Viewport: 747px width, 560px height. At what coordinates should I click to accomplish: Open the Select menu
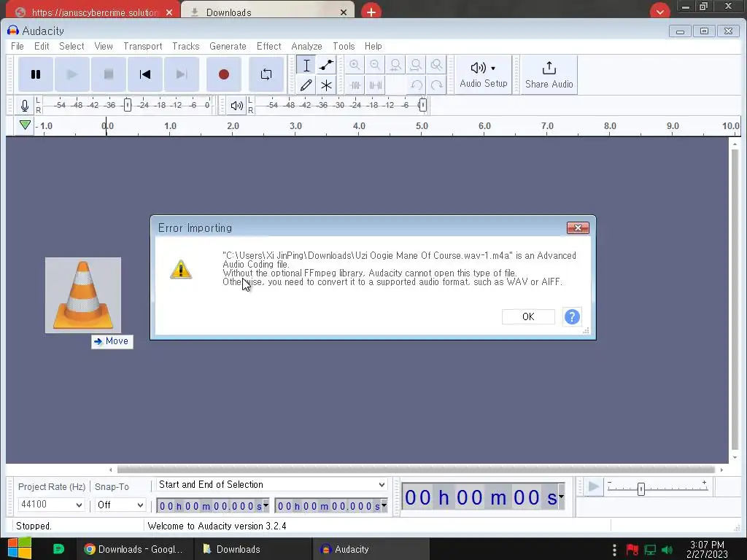click(71, 46)
